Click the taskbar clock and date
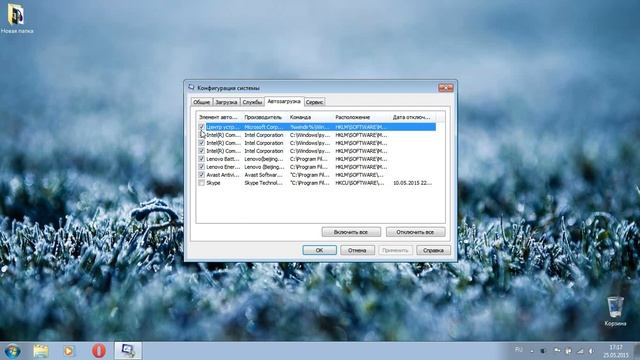The width and height of the screenshot is (640, 360). (x=616, y=351)
